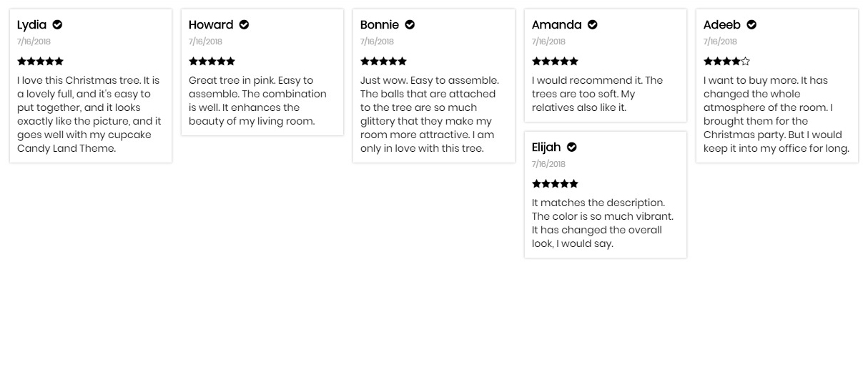Click Adeeb's four-star rating
Screen dimensions: 868x383
click(x=726, y=62)
